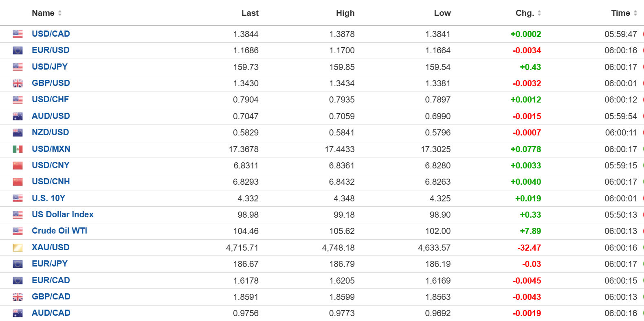The image size is (644, 321).
Task: Click the Australian flag icon beside AUD/USD
Action: click(x=18, y=116)
